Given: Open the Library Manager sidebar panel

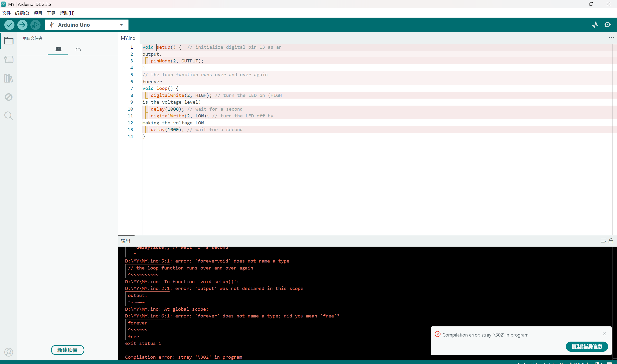Looking at the screenshot, I should 9,78.
